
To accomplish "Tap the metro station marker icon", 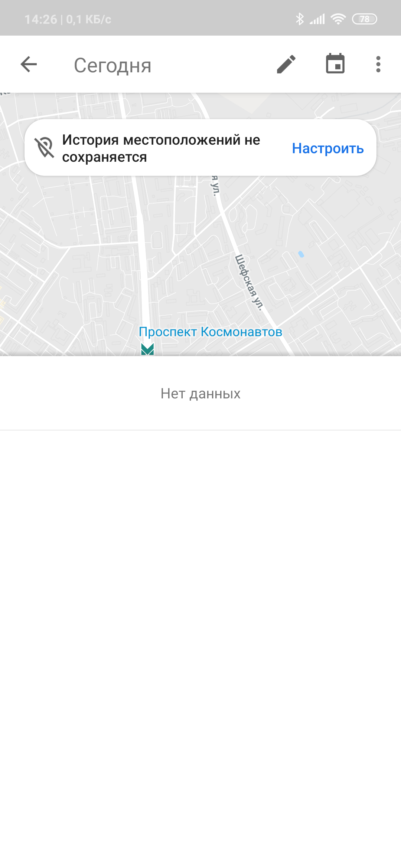I will [147, 349].
